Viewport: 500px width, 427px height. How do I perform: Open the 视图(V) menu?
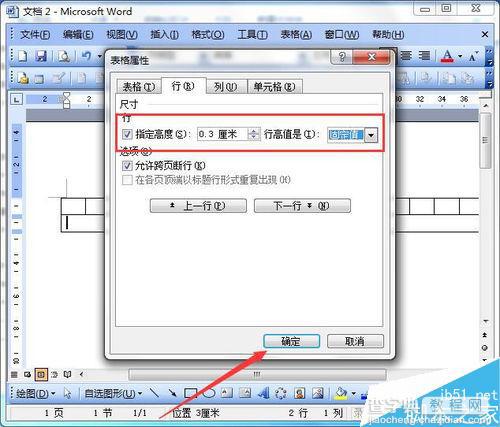click(x=122, y=34)
